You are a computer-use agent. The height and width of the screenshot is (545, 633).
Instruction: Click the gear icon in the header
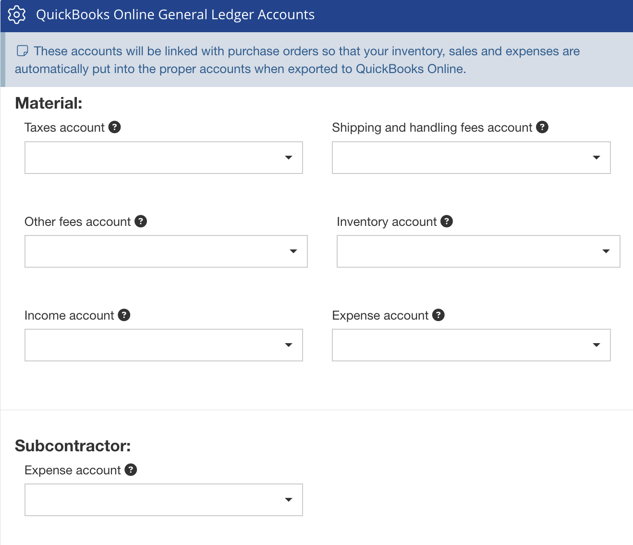(16, 15)
